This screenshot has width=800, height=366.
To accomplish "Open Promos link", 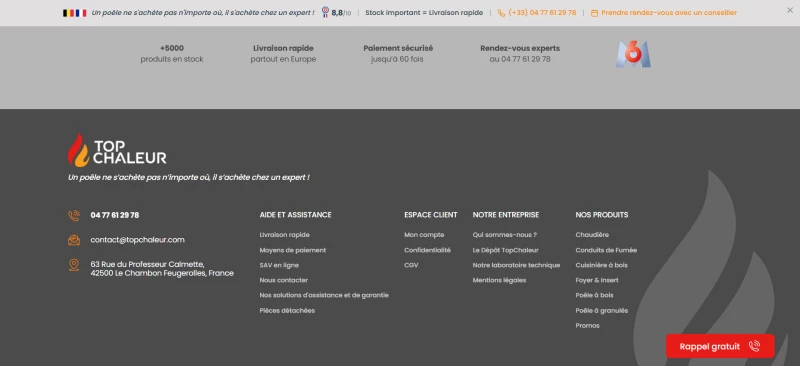I will tap(587, 326).
